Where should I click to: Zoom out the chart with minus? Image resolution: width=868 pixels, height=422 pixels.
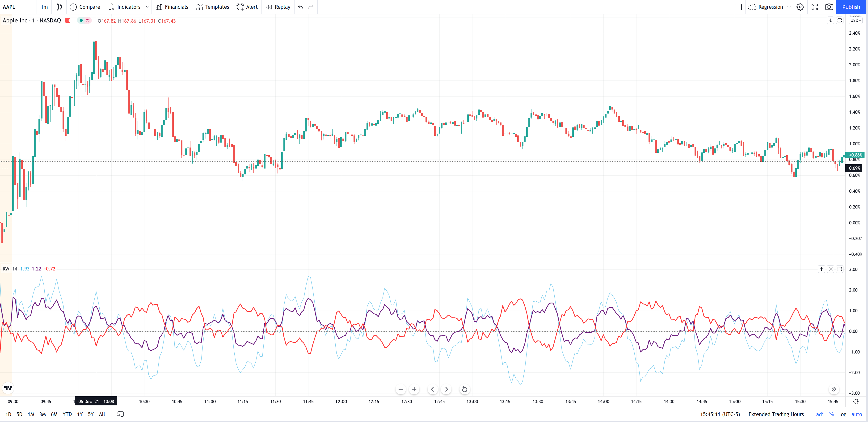[x=400, y=389]
